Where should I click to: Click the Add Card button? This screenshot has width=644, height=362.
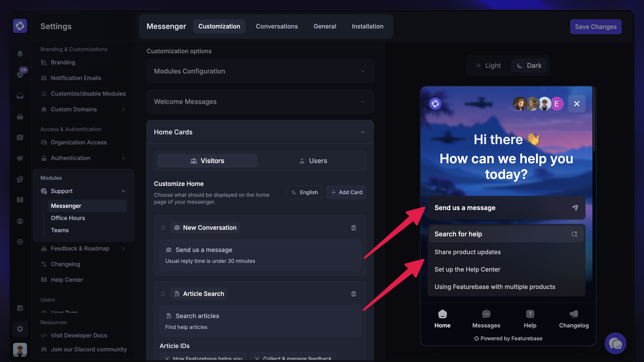(346, 192)
